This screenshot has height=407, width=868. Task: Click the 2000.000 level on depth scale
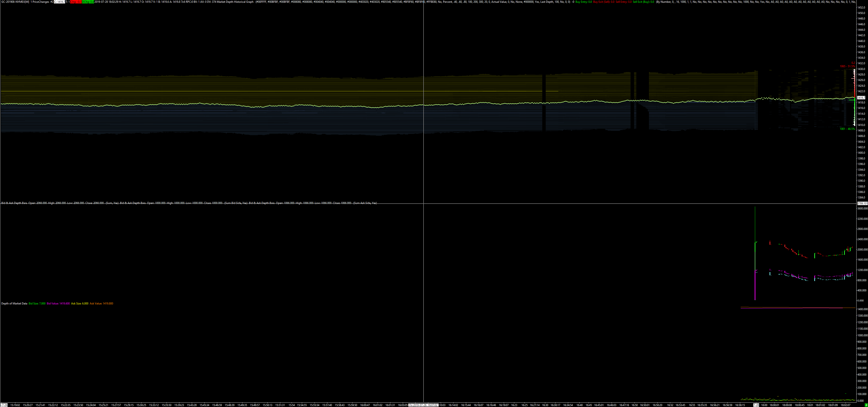(862, 249)
